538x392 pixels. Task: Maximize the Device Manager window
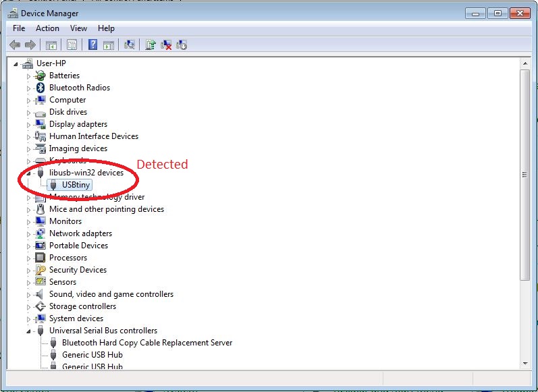coord(497,13)
